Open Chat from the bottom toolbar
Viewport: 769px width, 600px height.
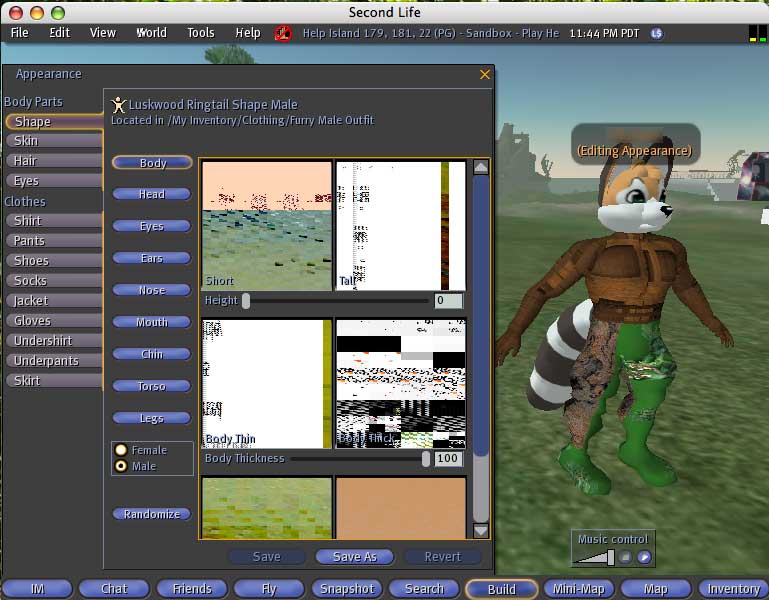pos(114,589)
